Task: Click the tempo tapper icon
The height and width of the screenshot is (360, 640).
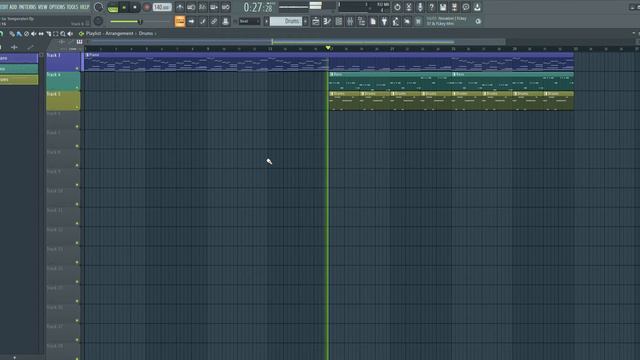Action: 396,21
